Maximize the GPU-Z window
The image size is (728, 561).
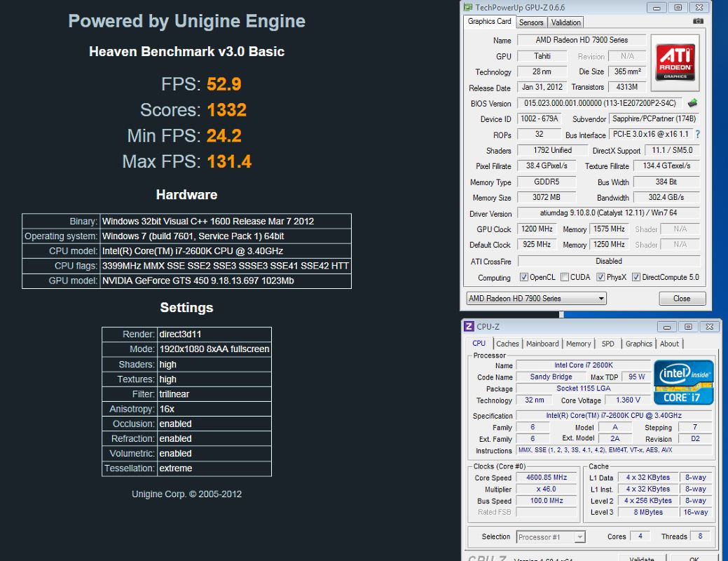click(x=678, y=8)
